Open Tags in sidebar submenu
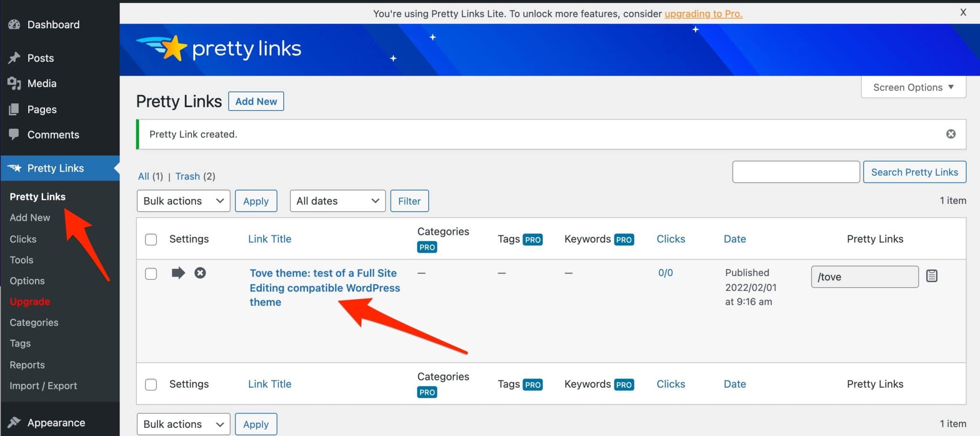Screen dimensions: 980x436 coord(20,343)
